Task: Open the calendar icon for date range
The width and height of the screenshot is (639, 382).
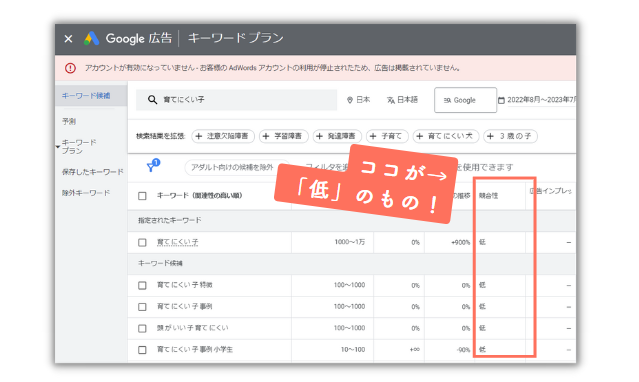Action: pos(501,100)
